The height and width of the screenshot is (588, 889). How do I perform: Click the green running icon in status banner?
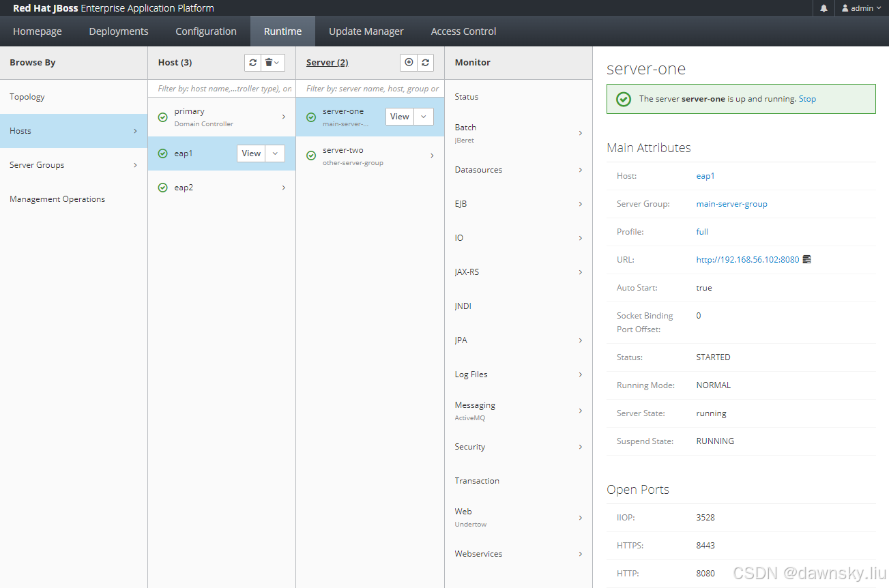[624, 99]
